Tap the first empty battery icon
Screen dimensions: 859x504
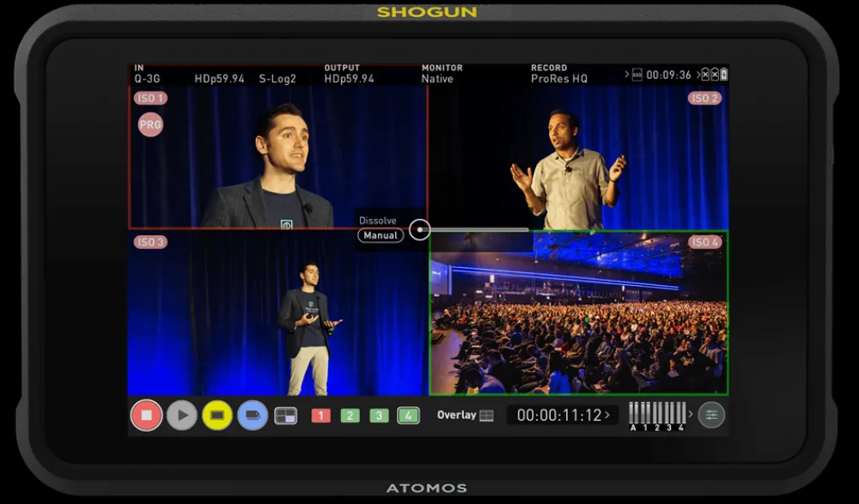coord(705,75)
